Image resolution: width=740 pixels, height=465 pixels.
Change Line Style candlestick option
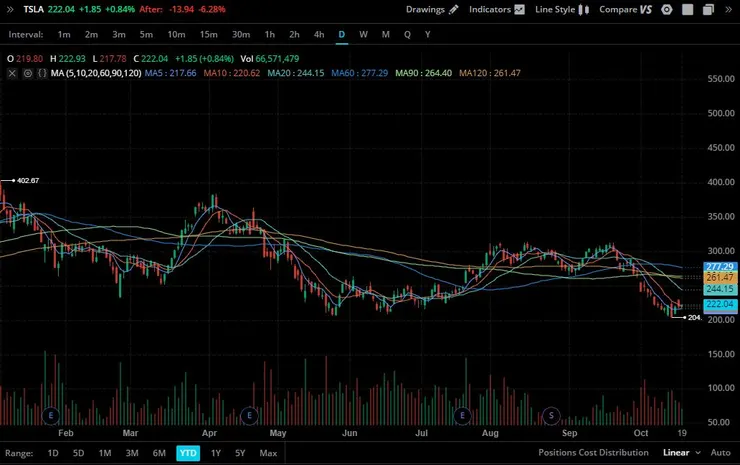562,9
